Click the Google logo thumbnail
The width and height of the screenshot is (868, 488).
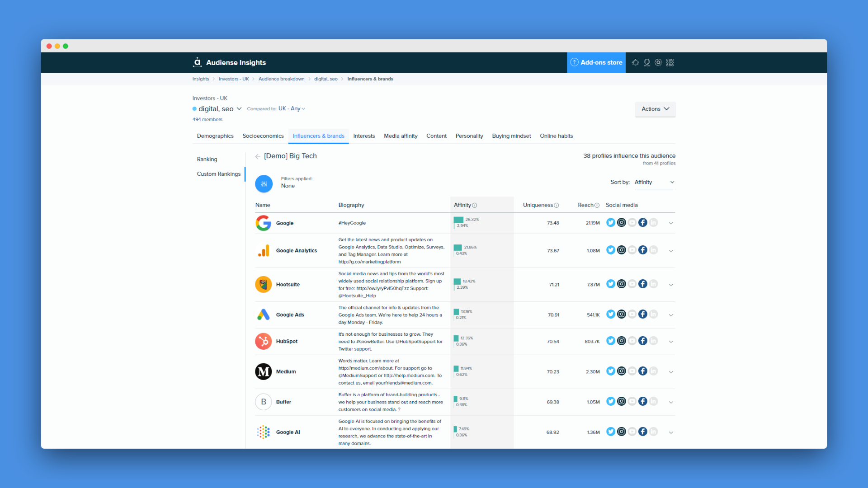264,223
